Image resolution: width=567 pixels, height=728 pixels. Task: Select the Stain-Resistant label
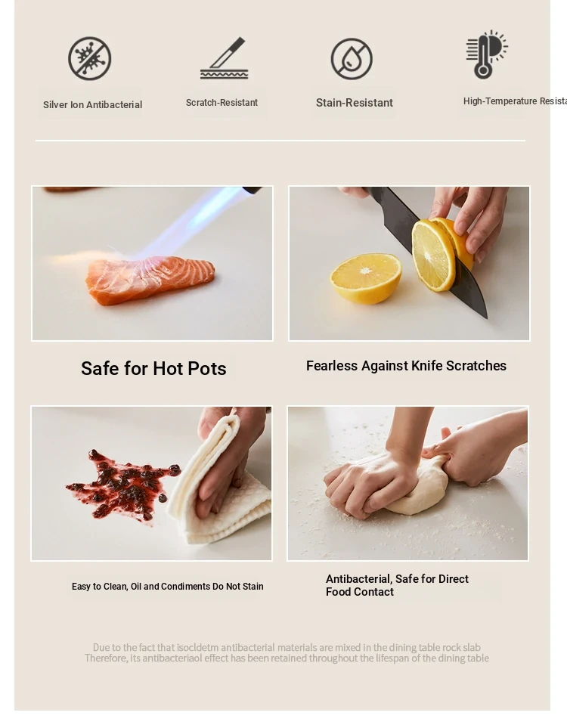(x=355, y=103)
